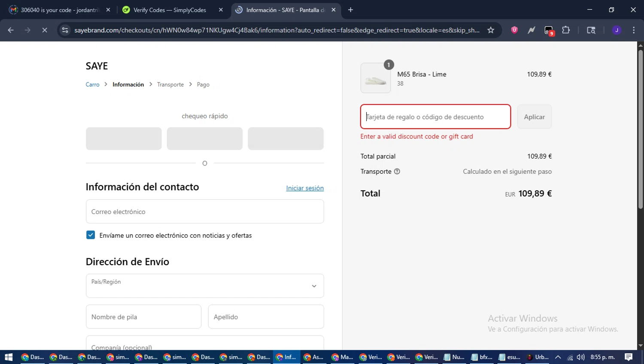Image resolution: width=644 pixels, height=364 pixels.
Task: Click the page vertical scrollbar thumb
Action: click(641, 129)
